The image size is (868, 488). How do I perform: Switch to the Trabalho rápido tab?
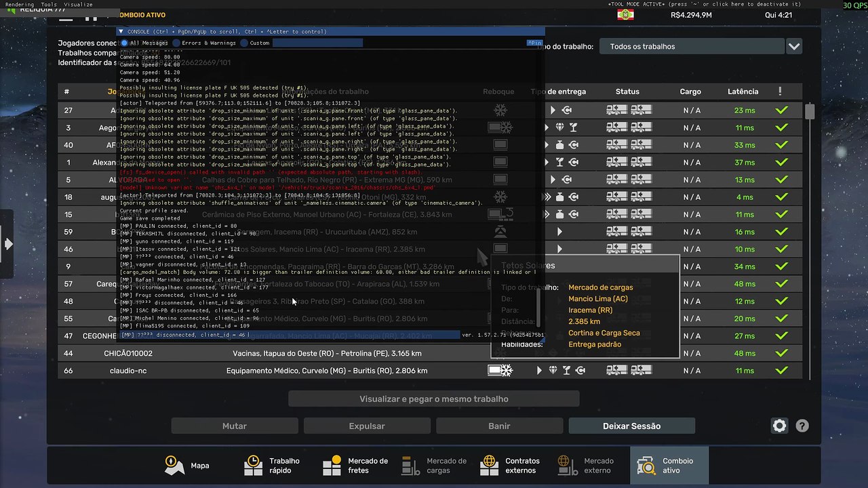272,466
